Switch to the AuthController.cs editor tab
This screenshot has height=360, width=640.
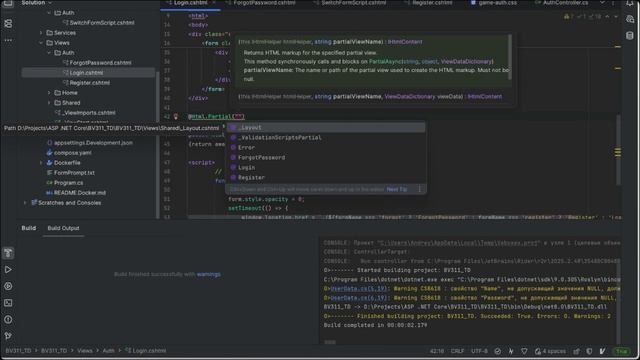coord(562,3)
